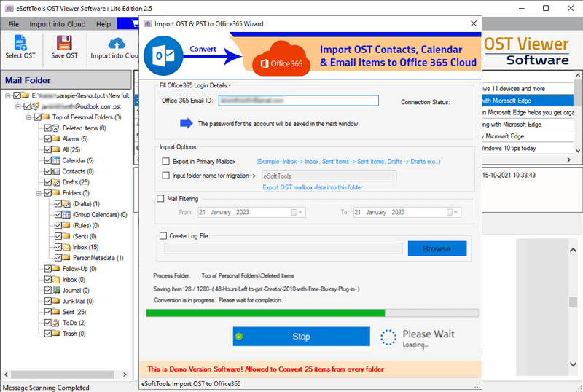Click the (Drafts) (1) subfolder icon
The image size is (583, 392).
point(66,204)
